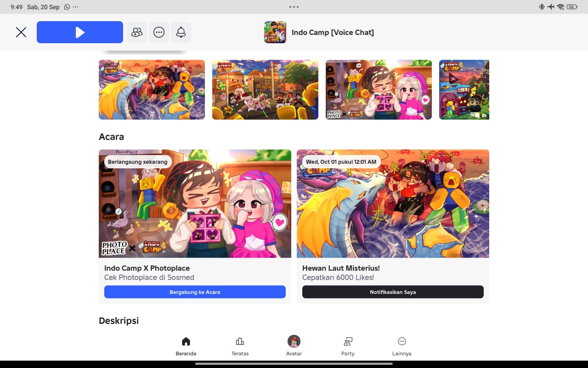Open the fourth partially visible gallery thumbnail

464,90
